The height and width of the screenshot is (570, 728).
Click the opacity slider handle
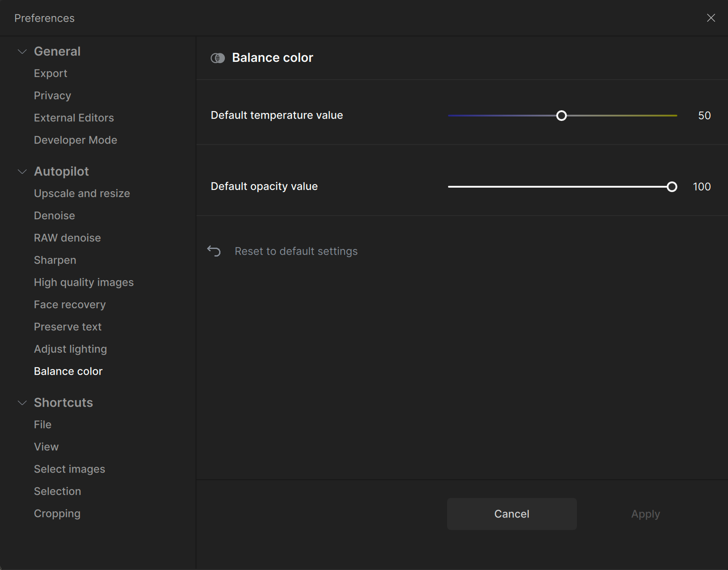coord(672,187)
